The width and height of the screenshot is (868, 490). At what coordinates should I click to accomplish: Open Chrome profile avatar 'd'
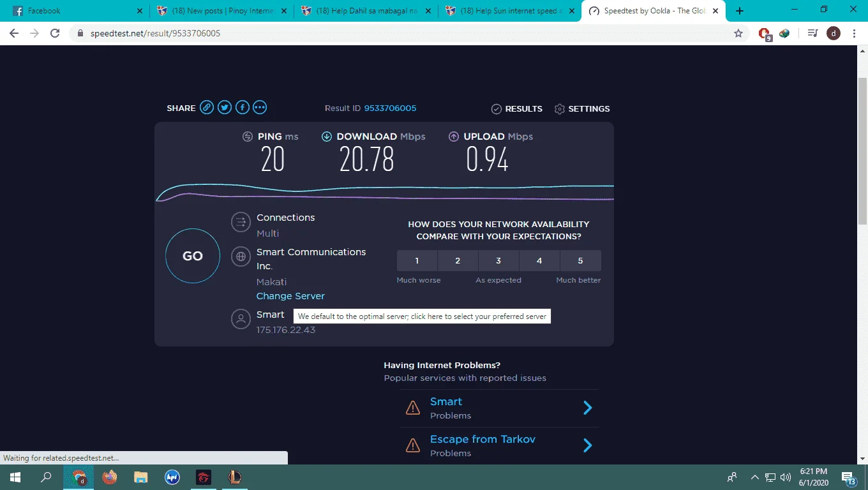(834, 33)
